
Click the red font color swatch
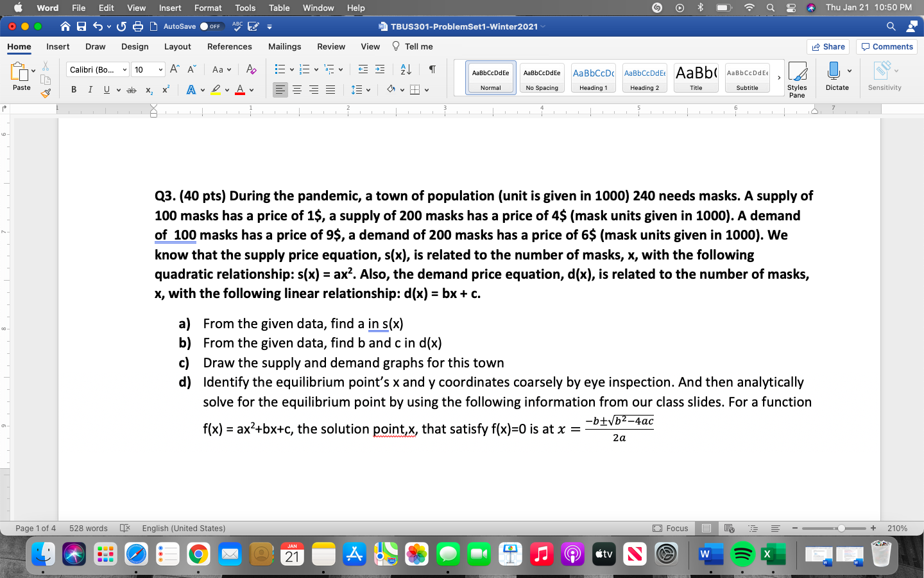pyautogui.click(x=240, y=90)
